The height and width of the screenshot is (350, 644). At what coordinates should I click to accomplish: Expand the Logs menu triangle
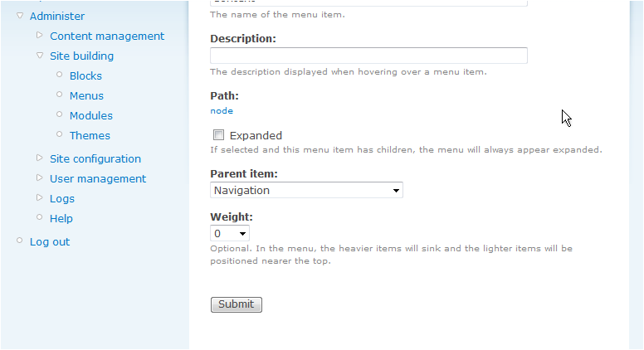pyautogui.click(x=40, y=198)
